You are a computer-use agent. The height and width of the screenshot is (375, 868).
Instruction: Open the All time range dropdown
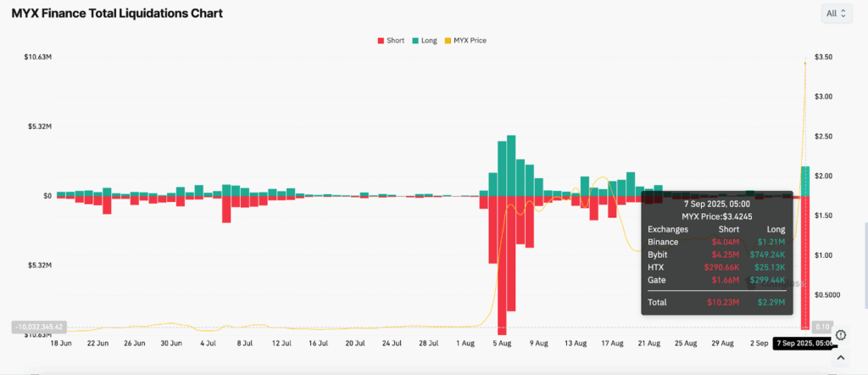click(837, 14)
